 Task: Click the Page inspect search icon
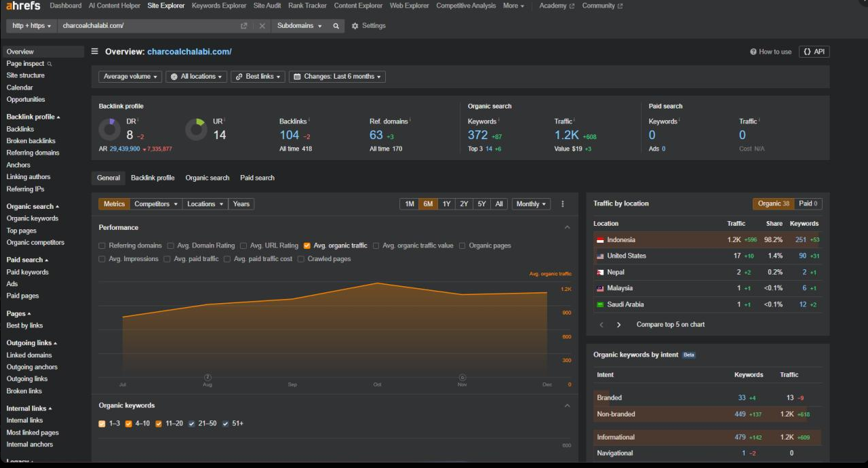[x=50, y=64]
